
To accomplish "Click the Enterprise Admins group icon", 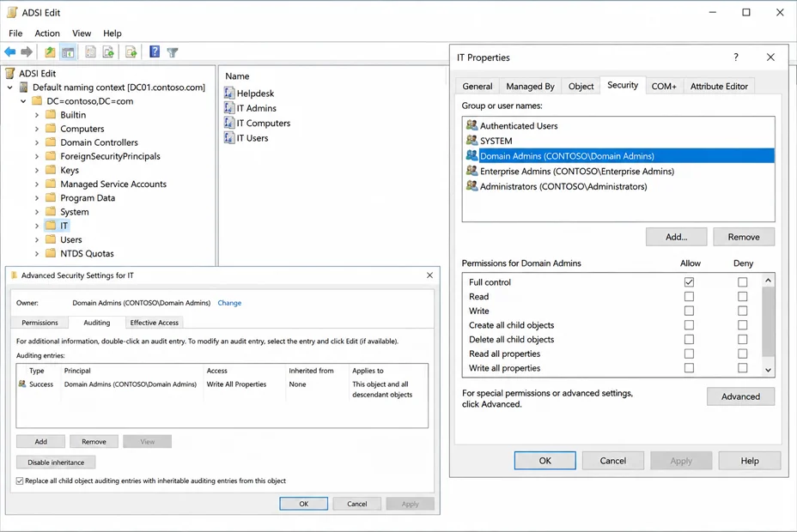I will point(472,171).
